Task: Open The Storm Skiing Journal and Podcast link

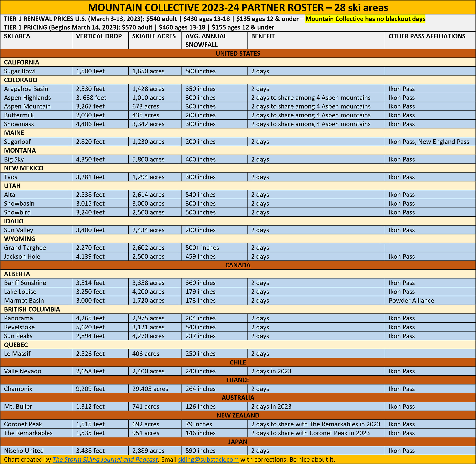Action: [x=105, y=459]
